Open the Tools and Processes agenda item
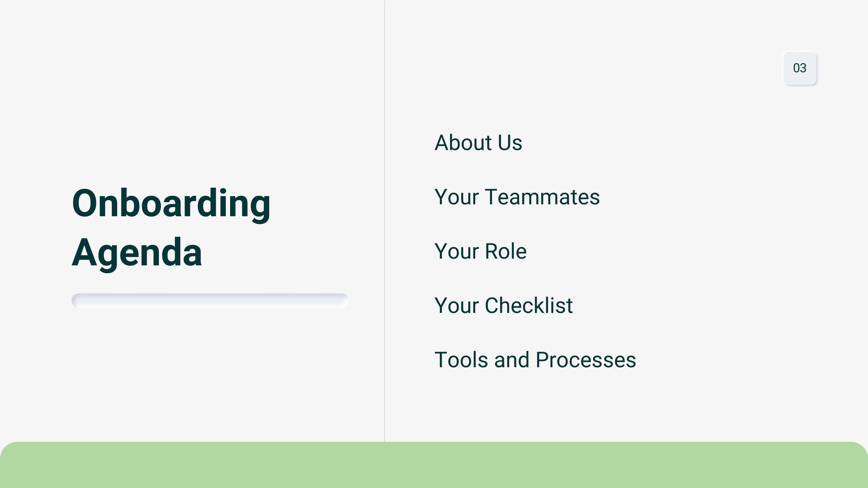 (x=535, y=360)
